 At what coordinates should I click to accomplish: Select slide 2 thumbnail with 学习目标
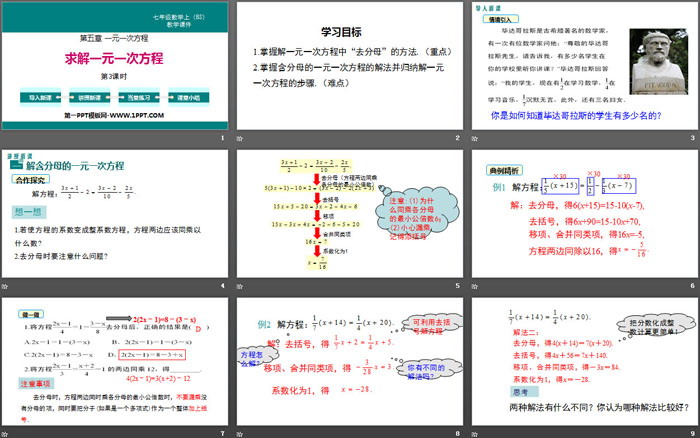tap(350, 66)
